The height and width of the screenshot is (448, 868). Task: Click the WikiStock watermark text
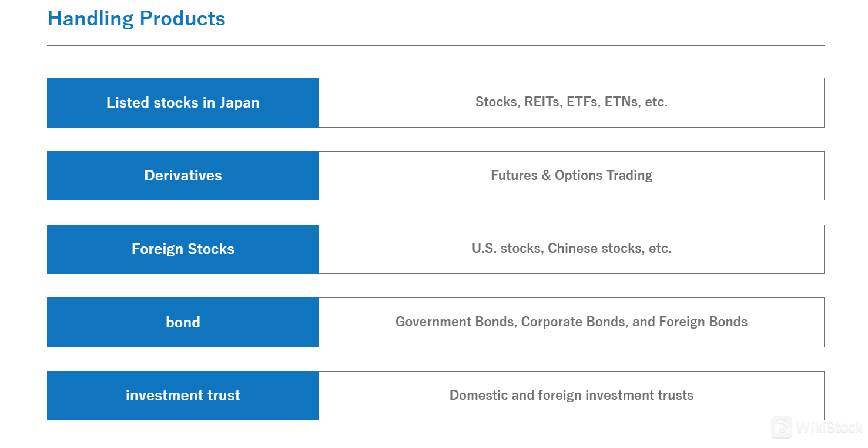829,428
